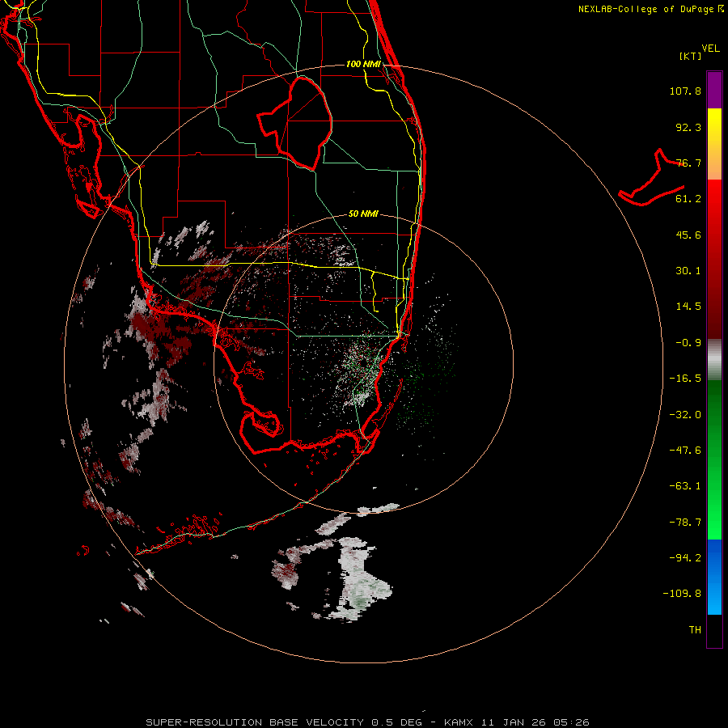The height and width of the screenshot is (728, 728).
Task: Click the 107.8 legend value
Action: pos(685,91)
